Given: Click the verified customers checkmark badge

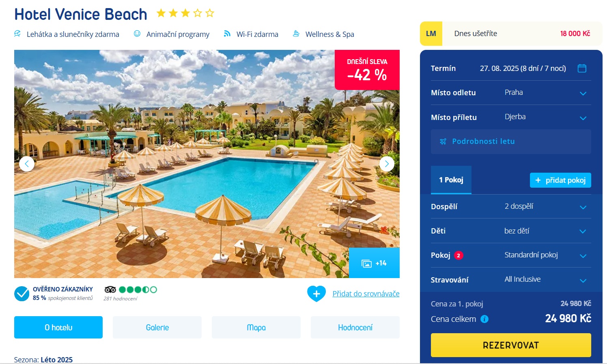Looking at the screenshot, I should tap(22, 293).
